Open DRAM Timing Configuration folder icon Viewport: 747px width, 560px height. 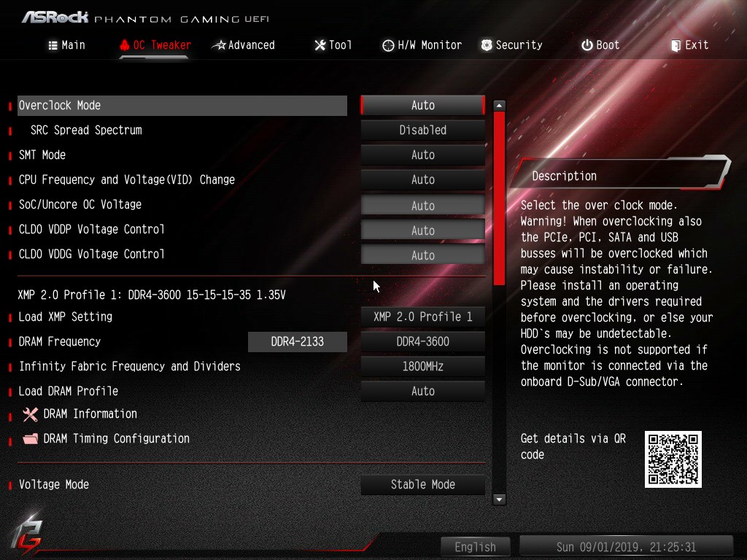pos(30,439)
